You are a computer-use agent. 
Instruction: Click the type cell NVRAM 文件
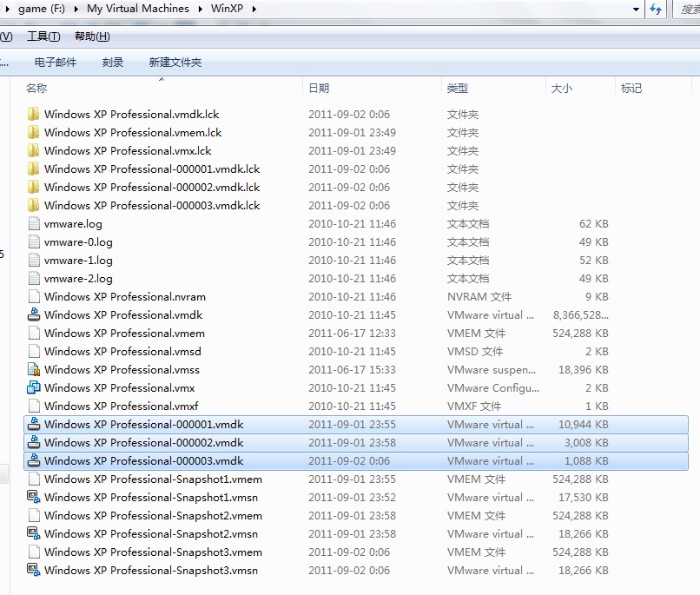(x=479, y=297)
